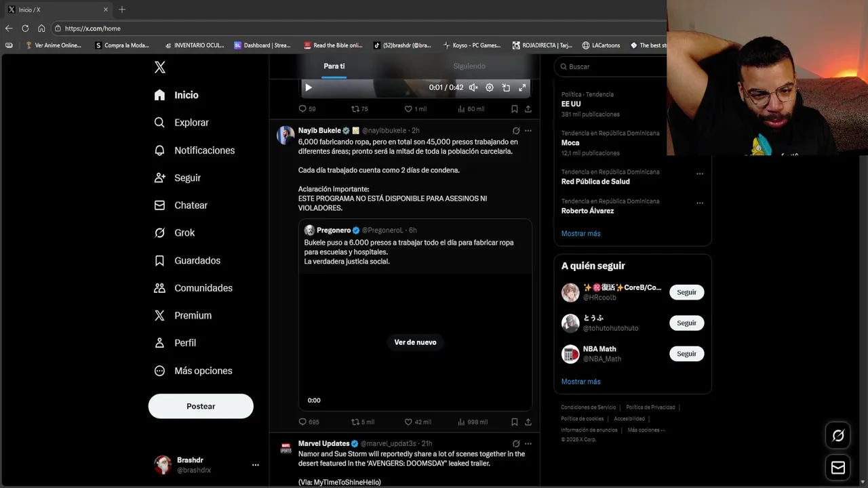Open Seguir in sidebar
This screenshot has height=488, width=868.
177,178
